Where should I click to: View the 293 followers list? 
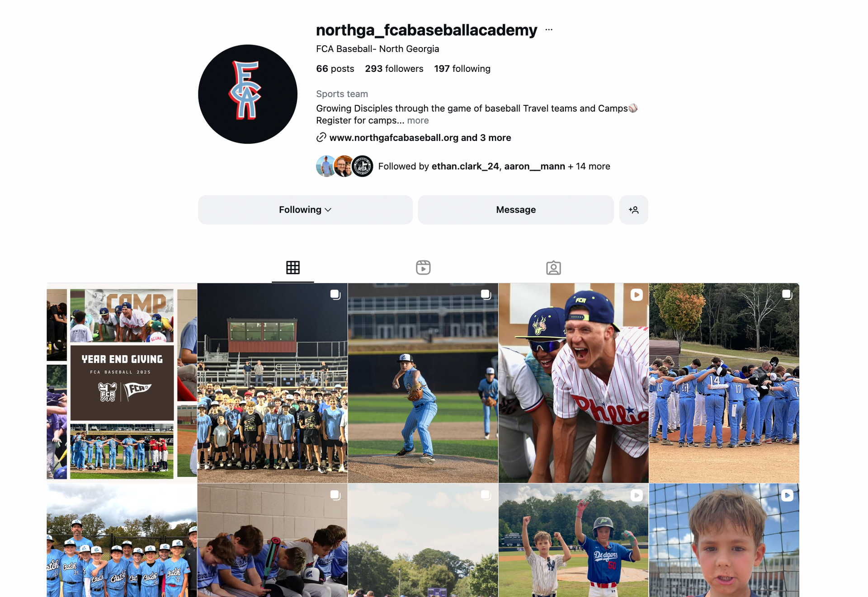coord(394,69)
